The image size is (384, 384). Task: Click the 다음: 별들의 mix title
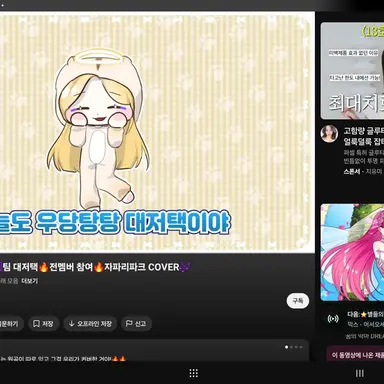pos(365,314)
